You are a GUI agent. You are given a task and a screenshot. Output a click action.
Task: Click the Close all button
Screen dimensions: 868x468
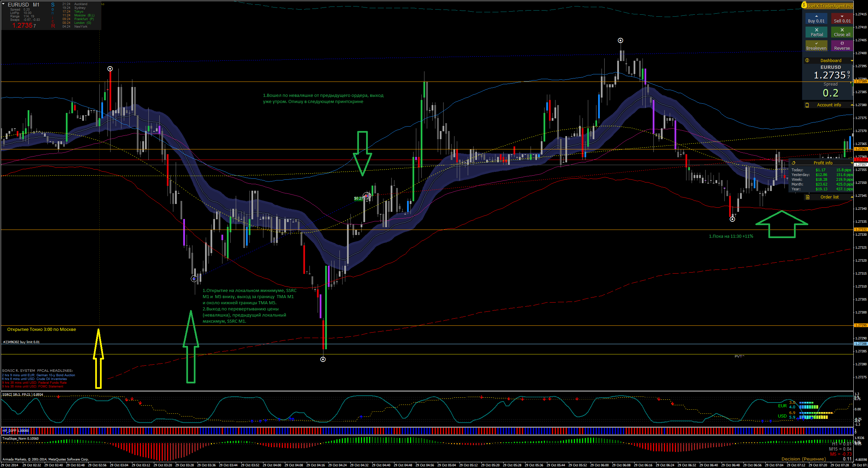842,32
